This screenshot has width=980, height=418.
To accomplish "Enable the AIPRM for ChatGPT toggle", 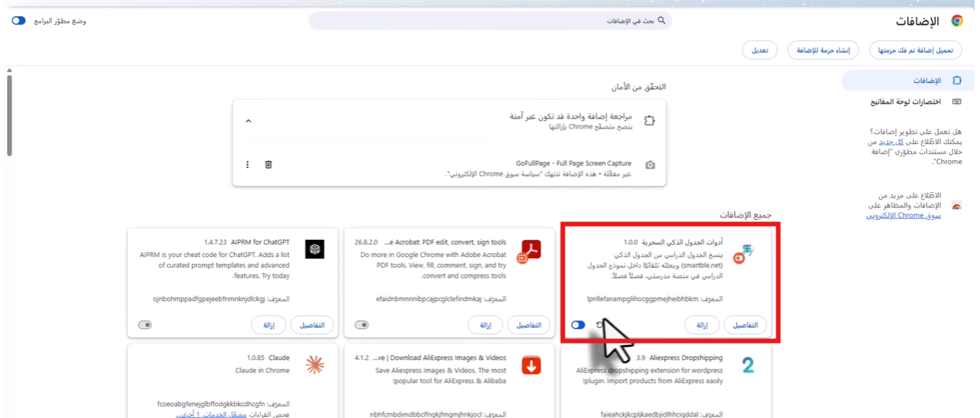I will coord(145,325).
